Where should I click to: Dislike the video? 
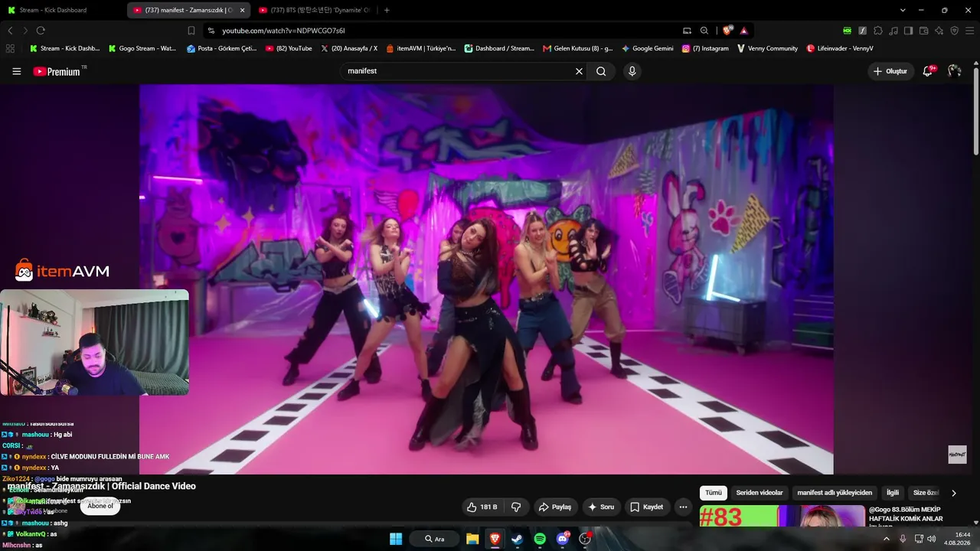click(x=516, y=507)
